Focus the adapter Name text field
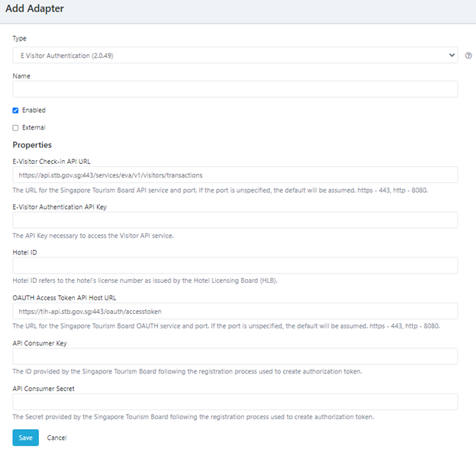 [235, 89]
